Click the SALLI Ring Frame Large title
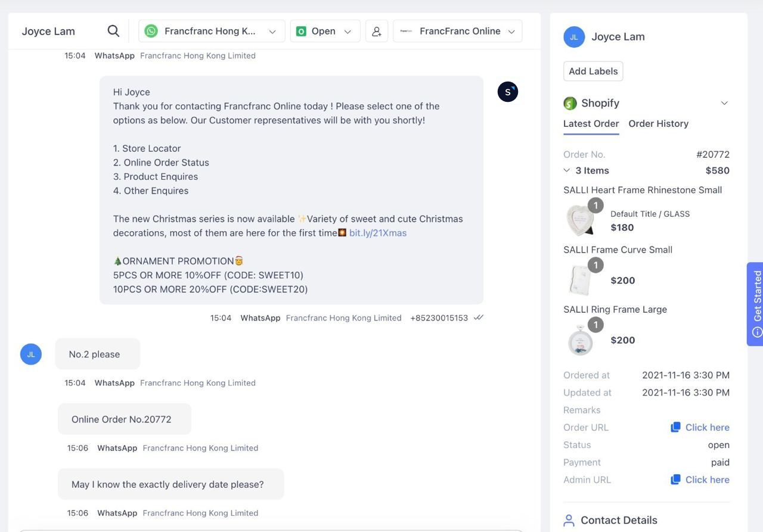763x532 pixels. pyautogui.click(x=615, y=309)
